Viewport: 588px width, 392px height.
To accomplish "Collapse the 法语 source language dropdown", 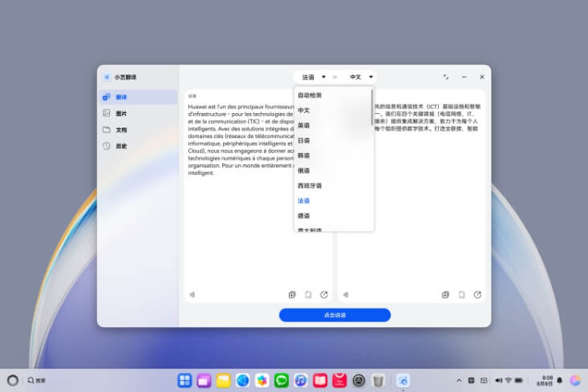I will tap(313, 77).
